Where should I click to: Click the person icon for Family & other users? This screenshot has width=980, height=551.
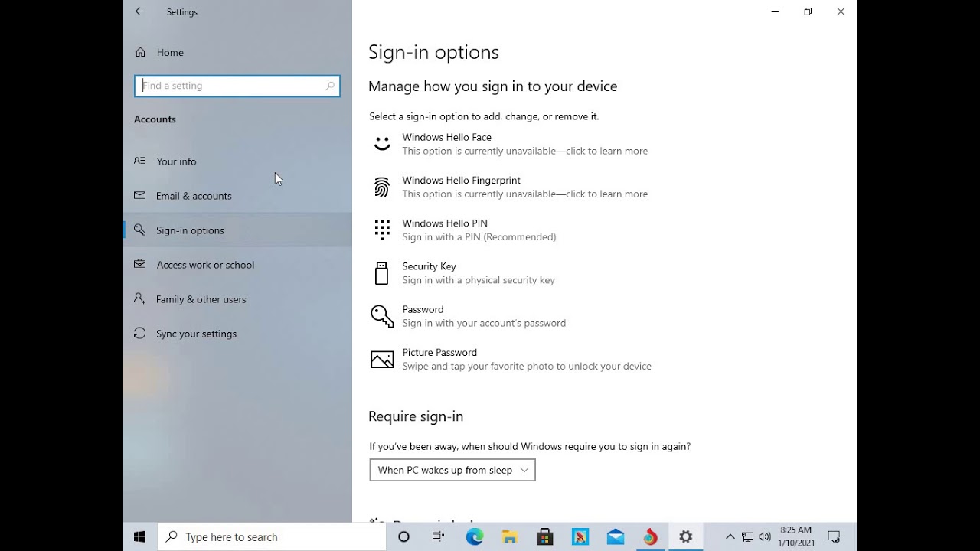pos(140,298)
